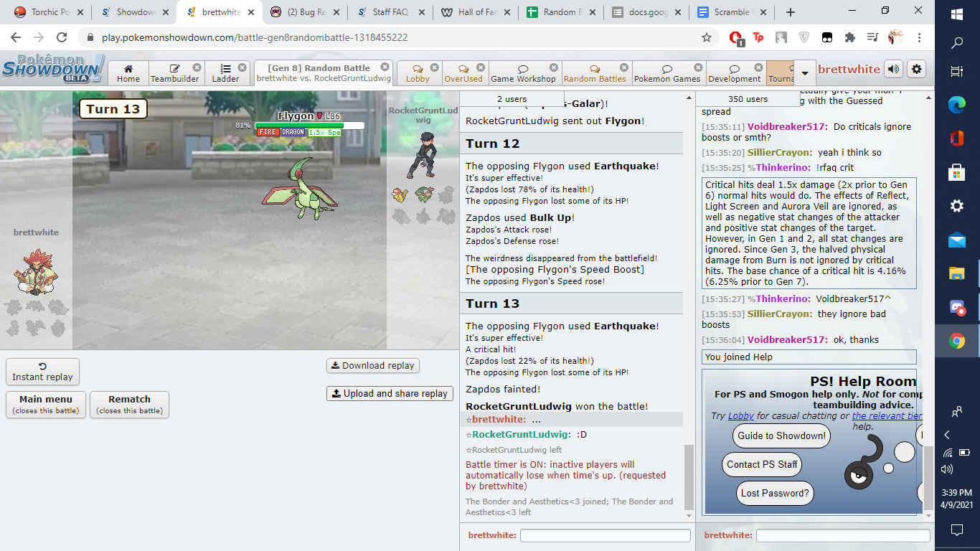Open Showdown options gear icon

pyautogui.click(x=916, y=69)
